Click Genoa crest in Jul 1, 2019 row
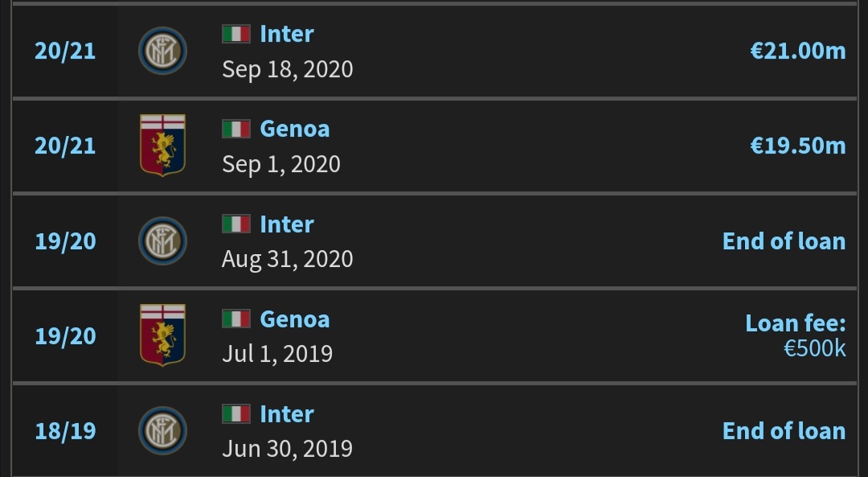 pyautogui.click(x=162, y=335)
